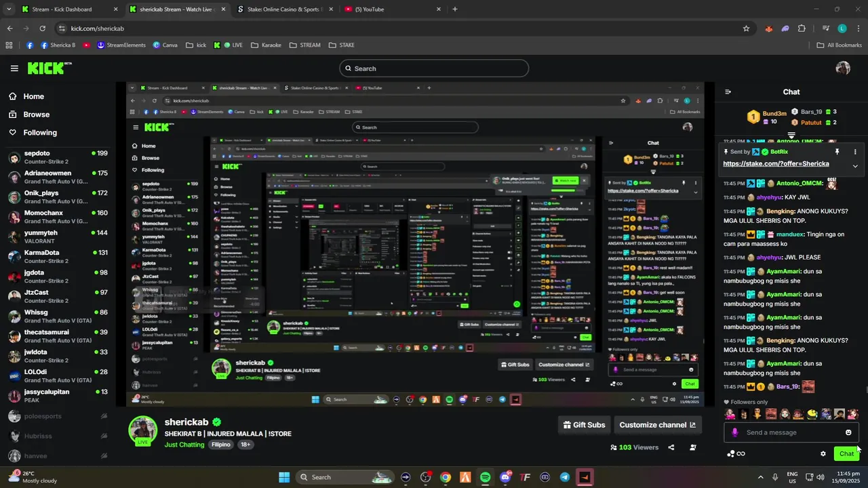Share the sherickab stream
The image size is (868, 488).
click(x=671, y=447)
